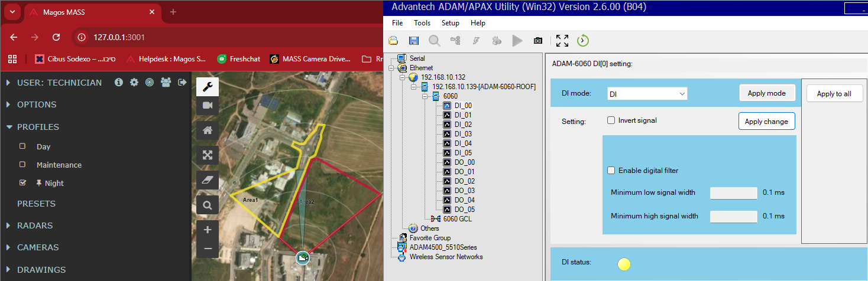Open file icon in ADAM utility toolbar
Viewport: 868px width, 281px height.
[393, 41]
